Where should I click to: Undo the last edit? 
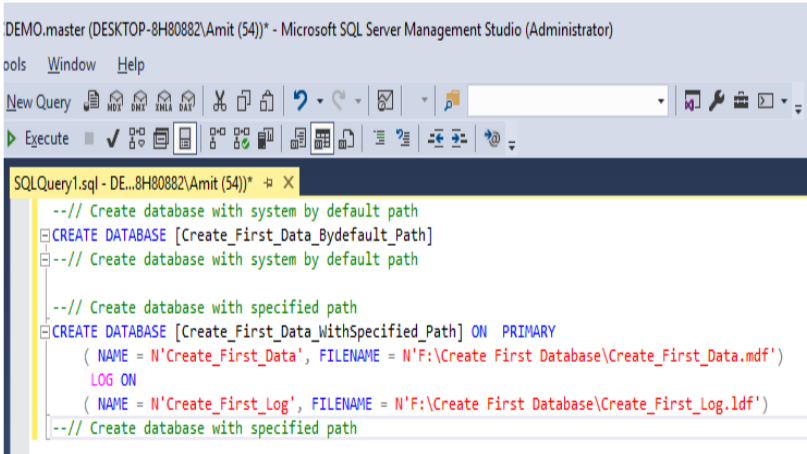click(x=301, y=100)
